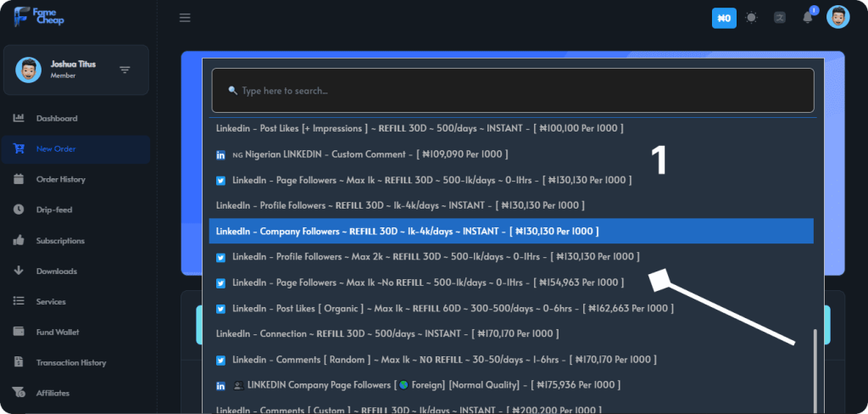Viewport: 868px width, 414px height.
Task: Focus the 'Type here to search' field
Action: [x=513, y=90]
